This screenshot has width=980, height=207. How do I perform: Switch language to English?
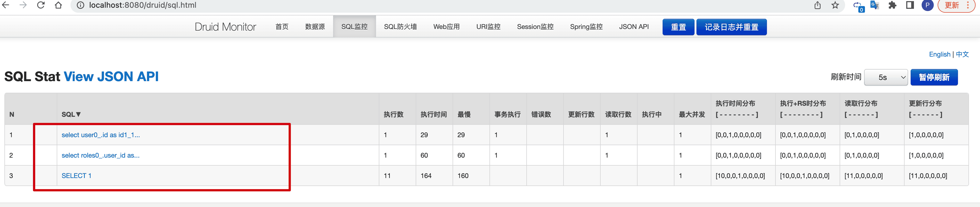939,55
